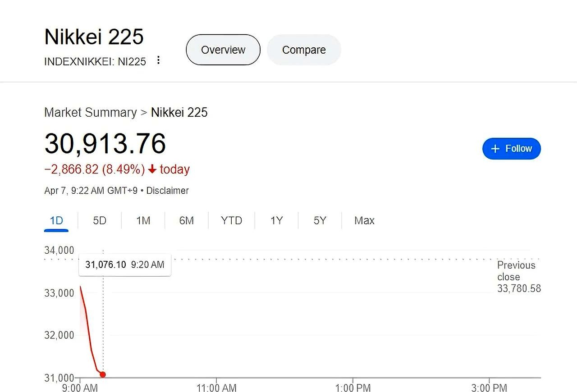This screenshot has height=392, width=577.
Task: Open the three-dot options menu beside INDEXNIKKEI
Action: pyautogui.click(x=158, y=60)
